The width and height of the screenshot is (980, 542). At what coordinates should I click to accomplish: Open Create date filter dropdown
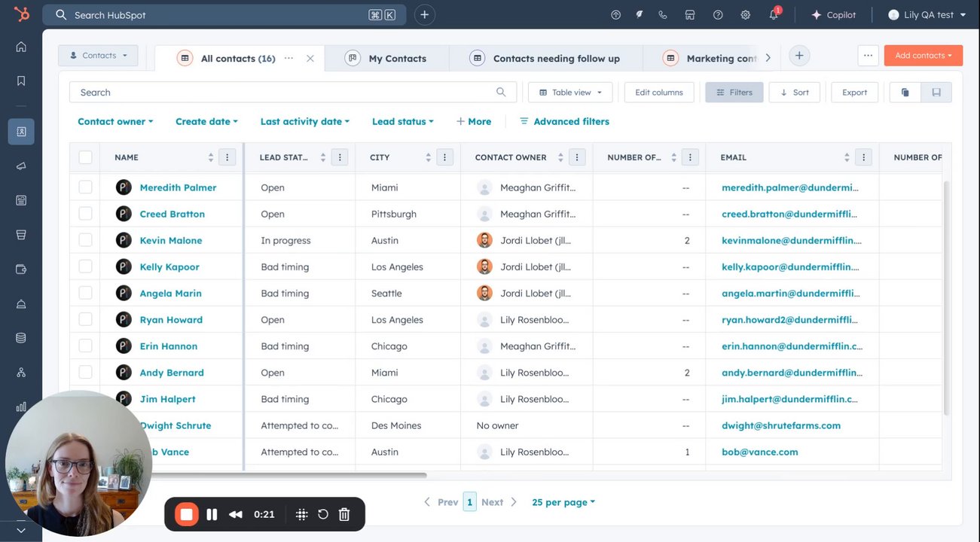point(206,121)
